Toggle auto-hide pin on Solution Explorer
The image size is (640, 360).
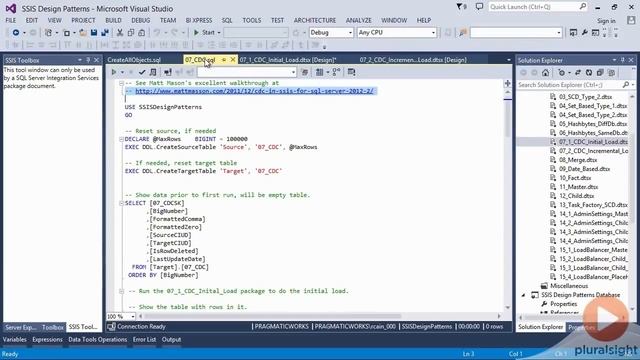pos(622,60)
